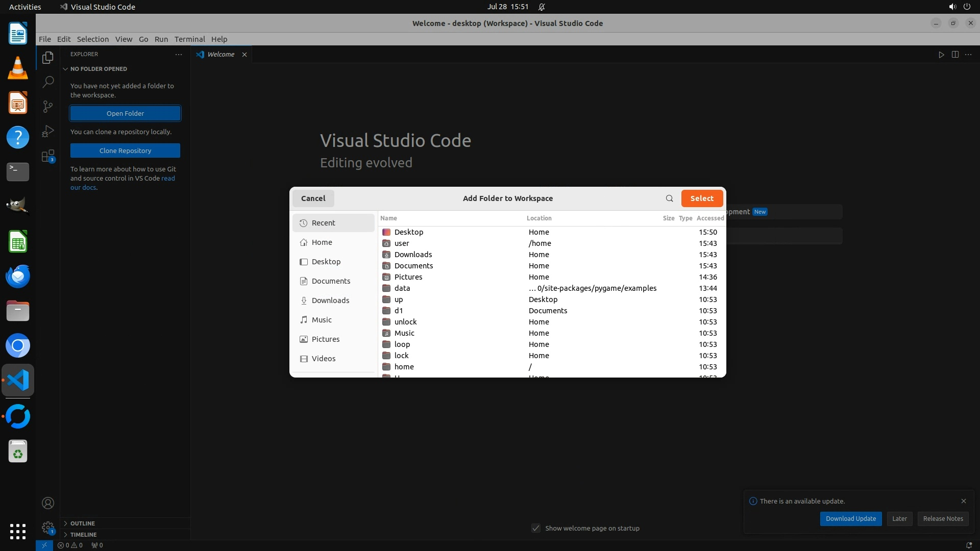
Task: Open the Extensions view icon
Action: [48, 156]
